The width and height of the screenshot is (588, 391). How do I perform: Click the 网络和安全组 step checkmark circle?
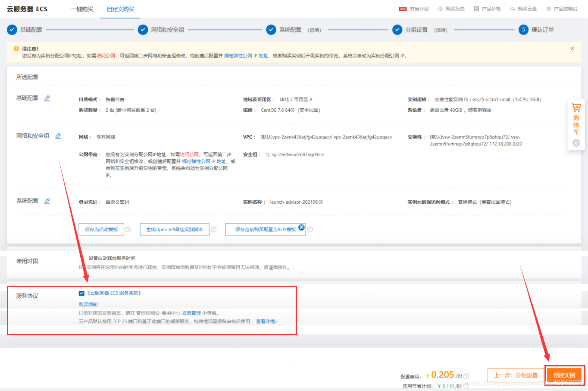(x=143, y=30)
